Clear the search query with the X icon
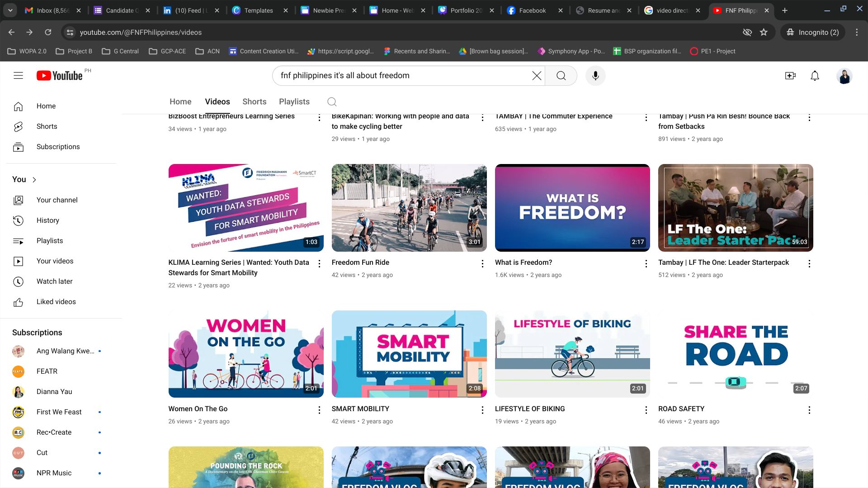Viewport: 868px width, 488px height. pyautogui.click(x=537, y=75)
